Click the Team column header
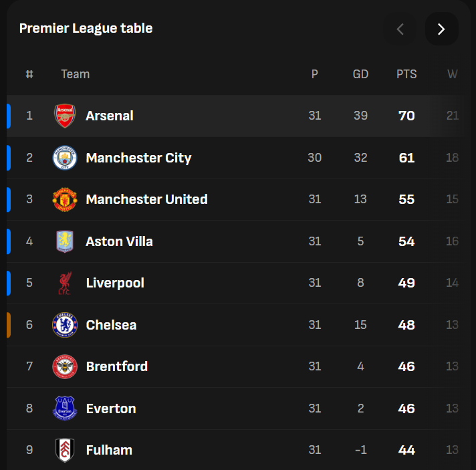The image size is (476, 470). click(x=75, y=74)
